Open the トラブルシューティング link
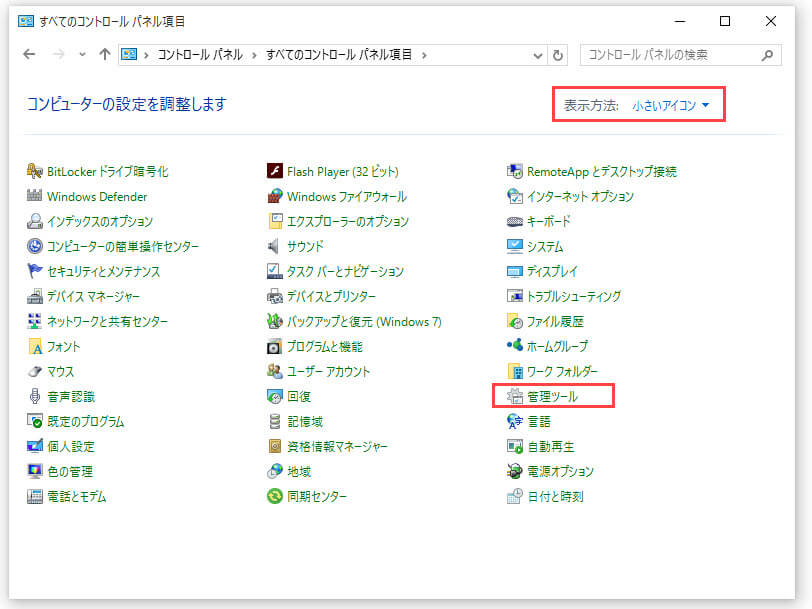Image resolution: width=812 pixels, height=609 pixels. 574,296
